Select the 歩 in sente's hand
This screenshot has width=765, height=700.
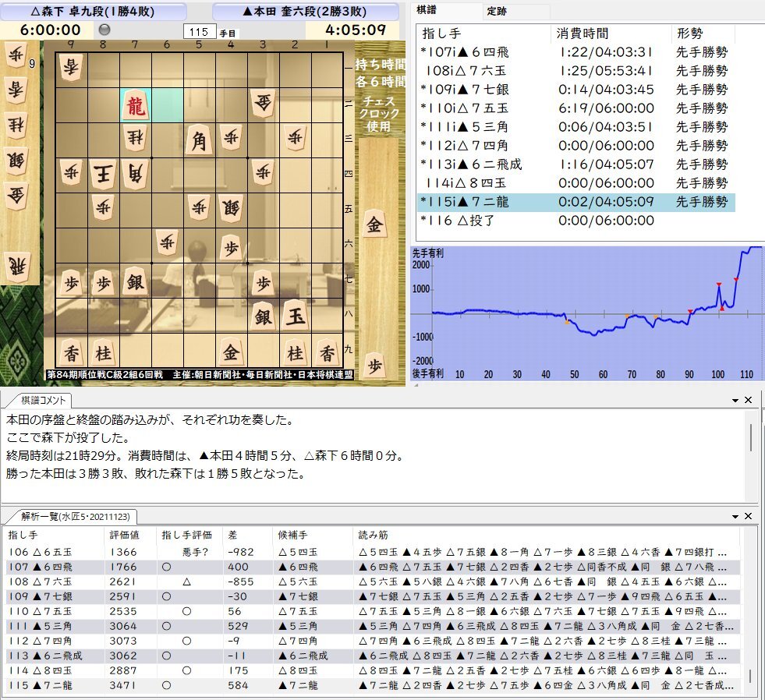[374, 366]
